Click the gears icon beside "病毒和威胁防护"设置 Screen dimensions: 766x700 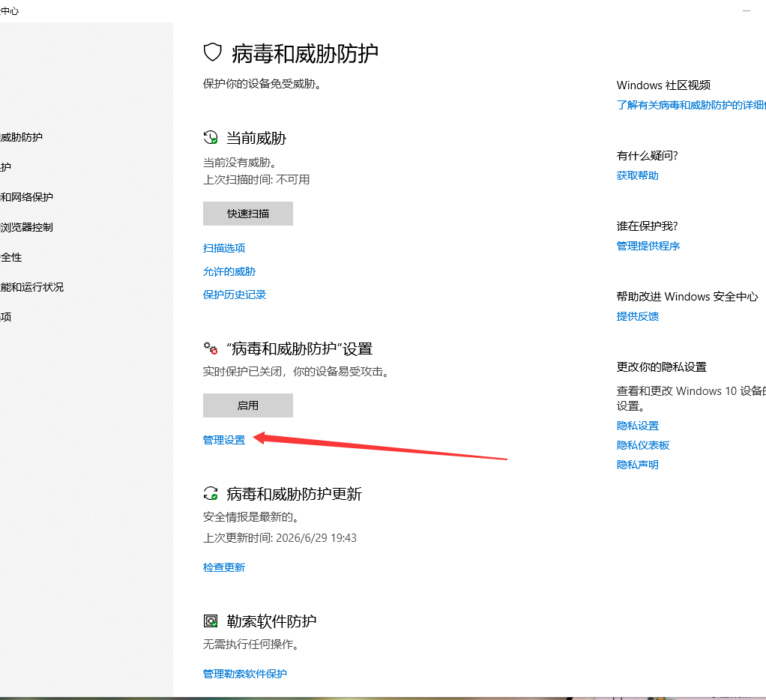211,349
